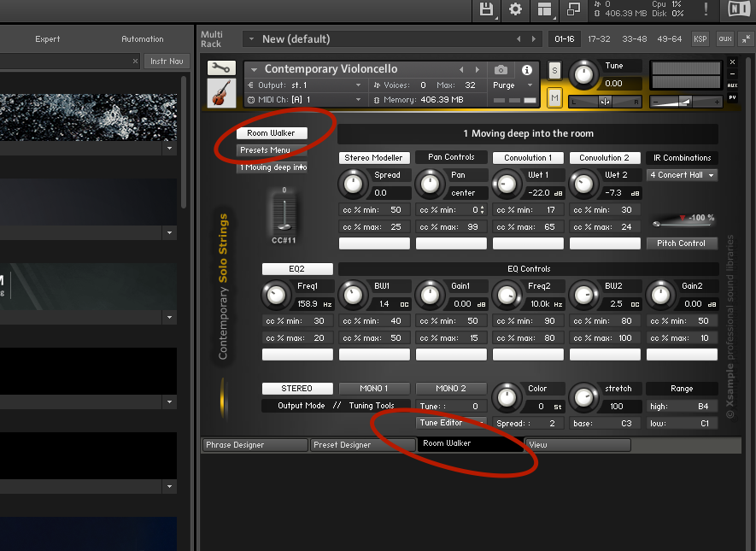The height and width of the screenshot is (551, 756).
Task: Click the Pitch Control button
Action: [x=682, y=243]
